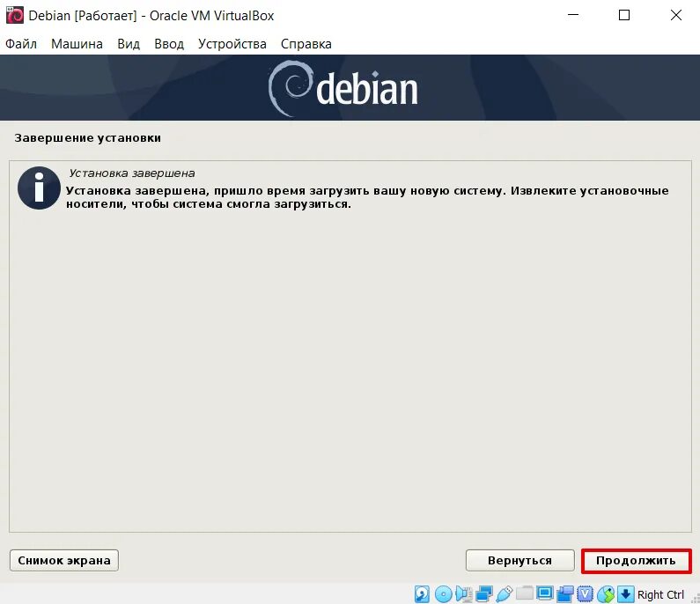Click the hard disk activity status icon
700x604 pixels.
pyautogui.click(x=422, y=594)
